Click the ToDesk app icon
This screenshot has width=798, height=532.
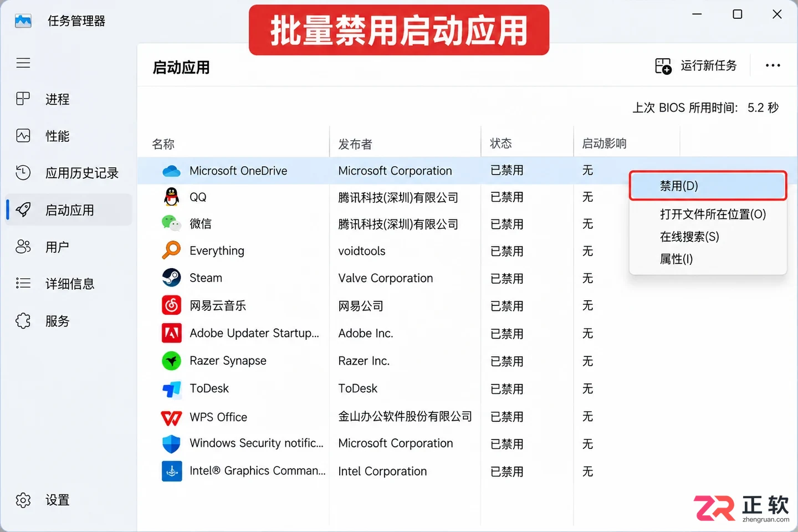[x=172, y=390]
